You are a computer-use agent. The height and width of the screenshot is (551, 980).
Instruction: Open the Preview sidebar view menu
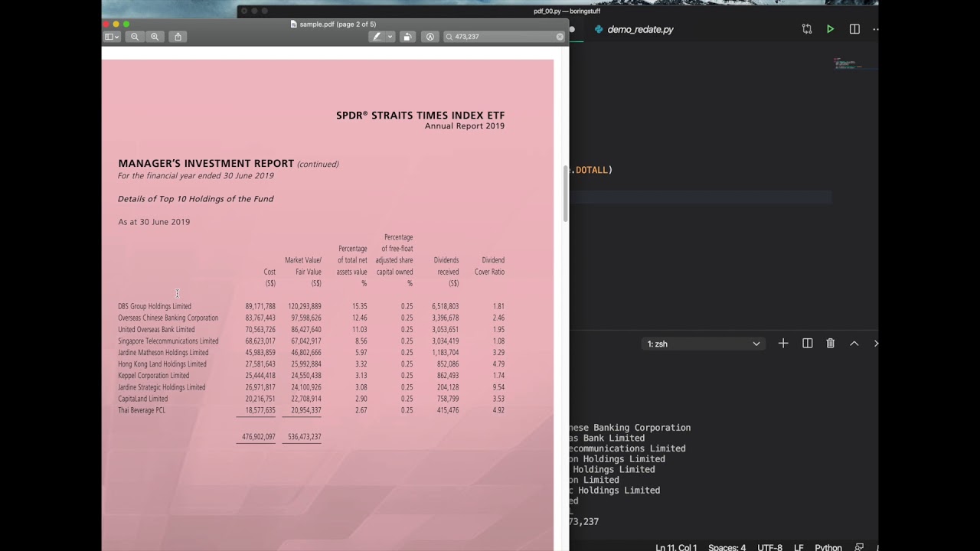point(112,37)
